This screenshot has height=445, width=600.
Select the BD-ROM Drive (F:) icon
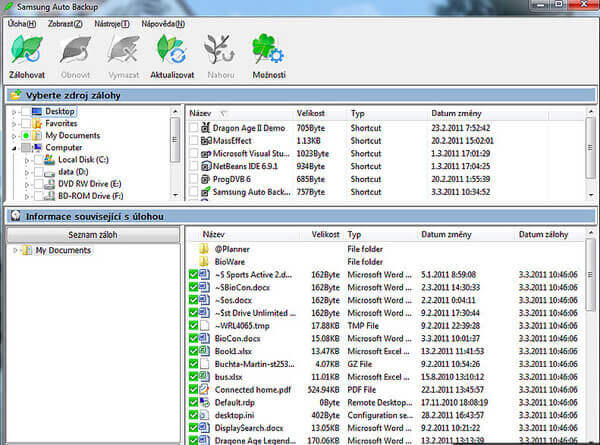point(49,196)
